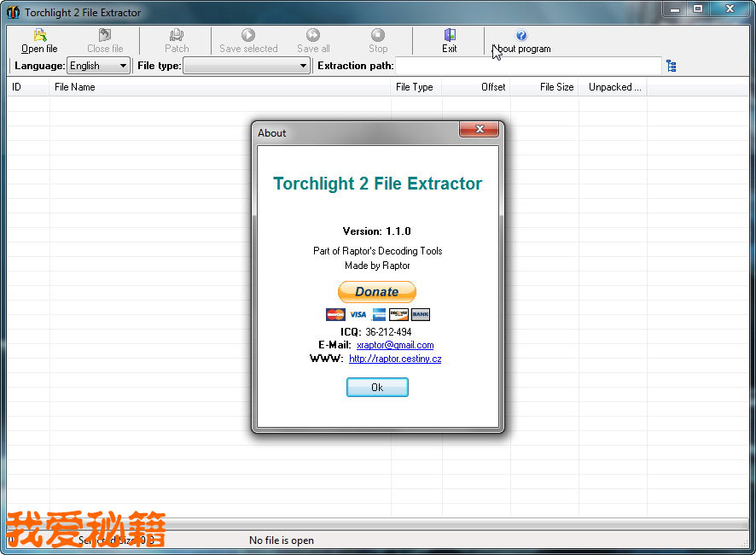The image size is (756, 555).
Task: Open the xraptor@gmail.com email link
Action: tap(395, 345)
